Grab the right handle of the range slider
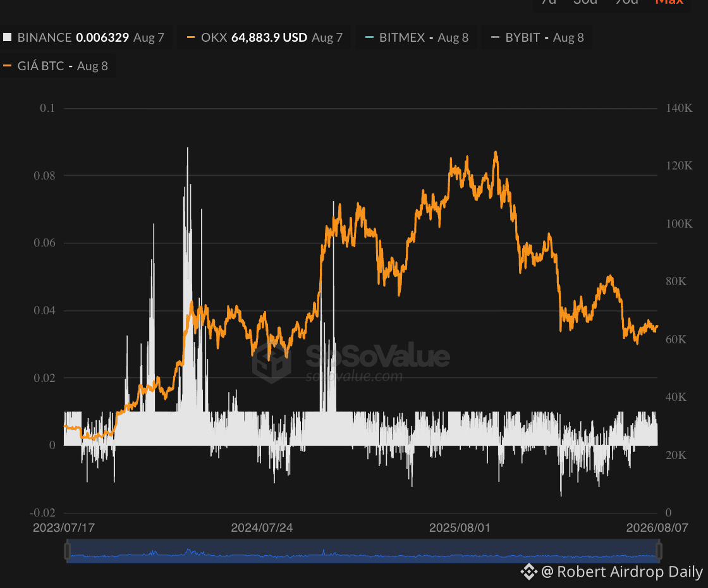 tap(659, 551)
